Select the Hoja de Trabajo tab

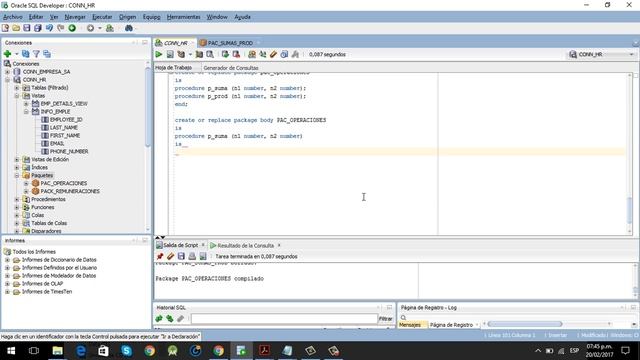(173, 68)
